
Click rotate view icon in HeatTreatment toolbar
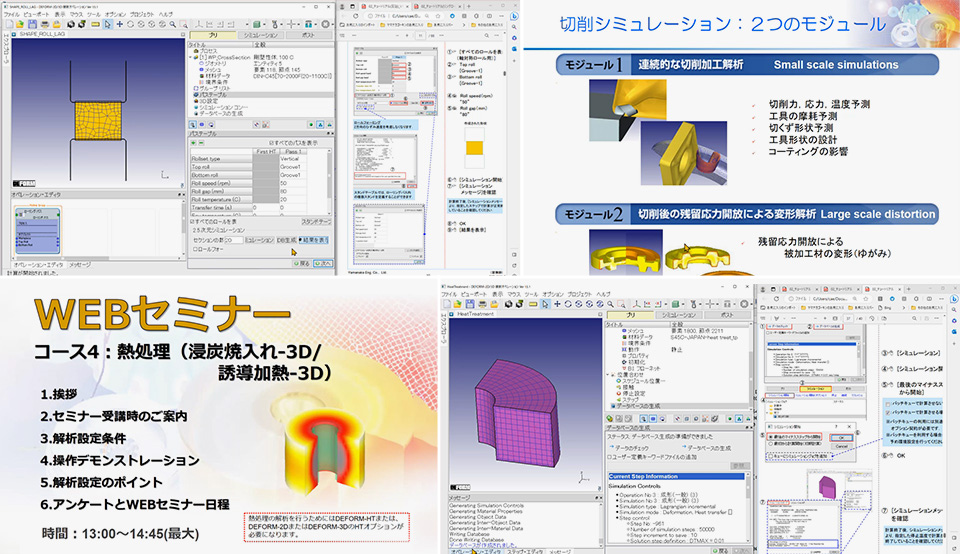pos(568,304)
